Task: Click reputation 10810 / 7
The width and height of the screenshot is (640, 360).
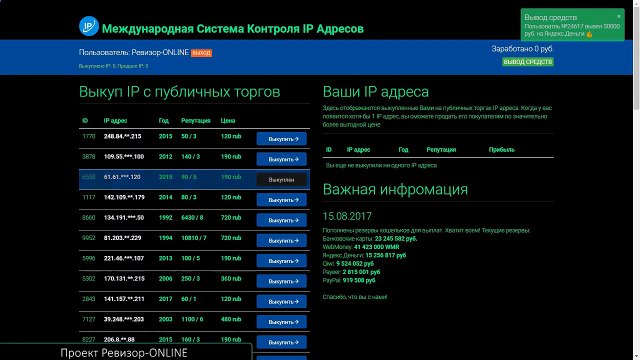Action: click(194, 238)
